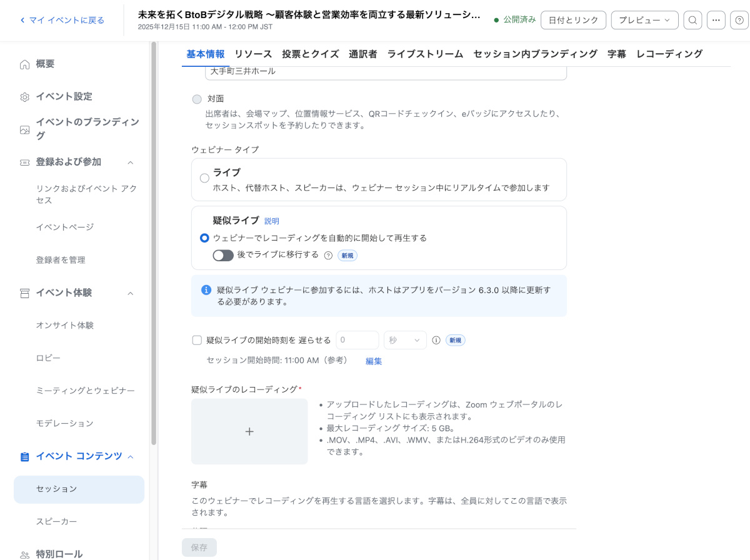
Task: Click the イベントのブランディング image icon
Action: [x=24, y=130]
